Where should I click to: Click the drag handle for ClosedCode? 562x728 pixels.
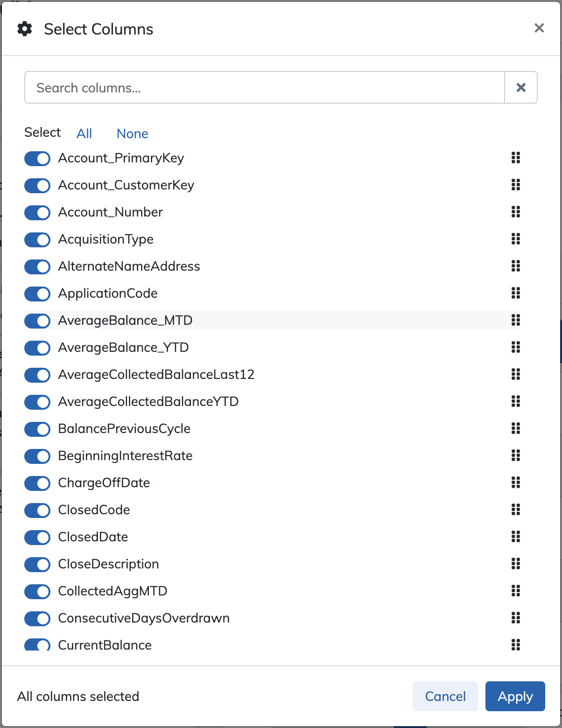click(x=515, y=510)
